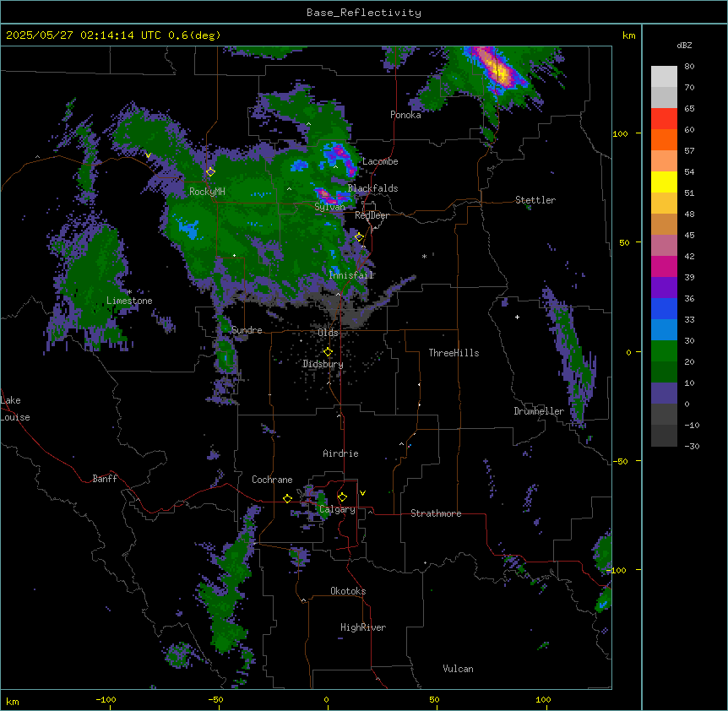Viewport: 728px width, 711px height.
Task: Select the -50 tick on the vertical axis
Action: 620,461
